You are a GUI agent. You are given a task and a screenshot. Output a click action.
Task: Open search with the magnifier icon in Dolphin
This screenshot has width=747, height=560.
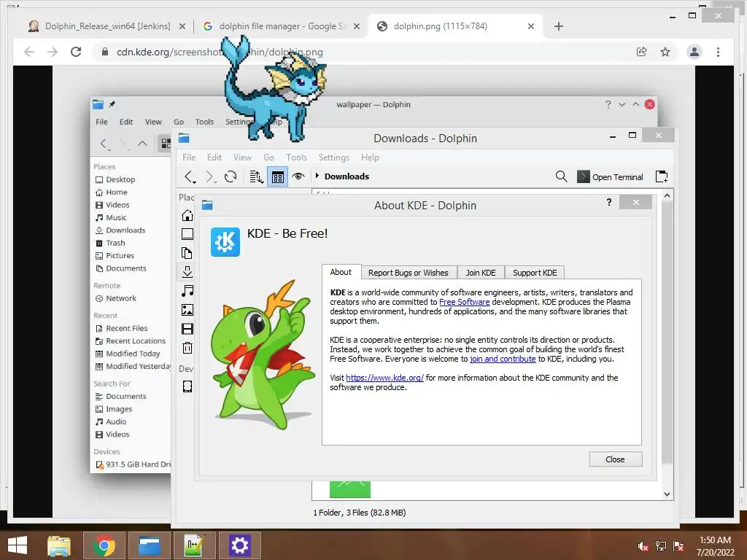[x=562, y=176]
